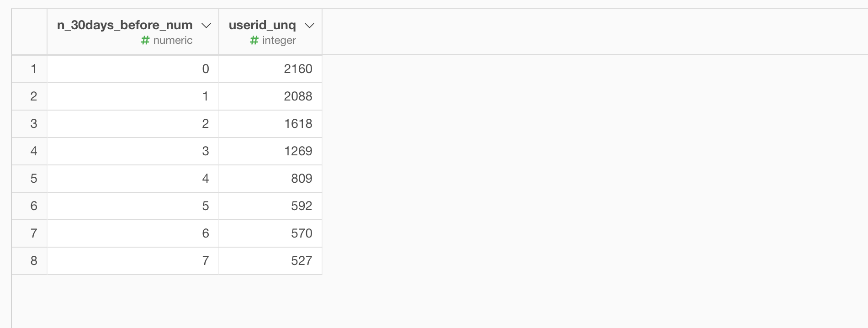
Task: Click the cell with value 2160
Action: pos(270,69)
